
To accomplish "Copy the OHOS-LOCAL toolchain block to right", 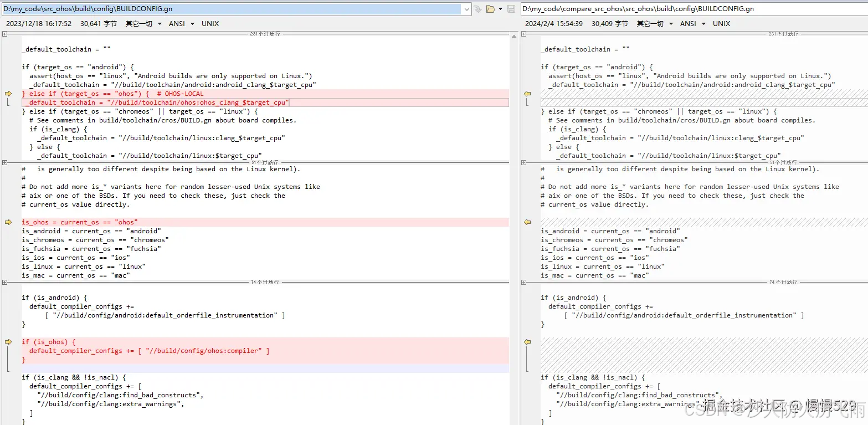I will pos(8,94).
